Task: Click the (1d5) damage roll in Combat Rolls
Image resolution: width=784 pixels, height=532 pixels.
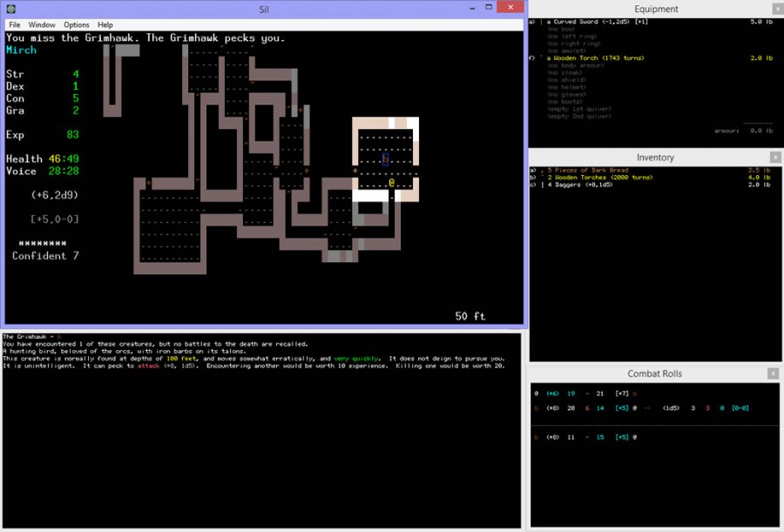Action: coord(671,408)
